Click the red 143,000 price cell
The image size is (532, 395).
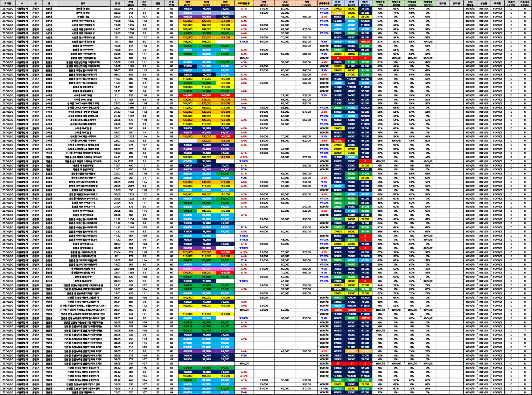(x=225, y=273)
